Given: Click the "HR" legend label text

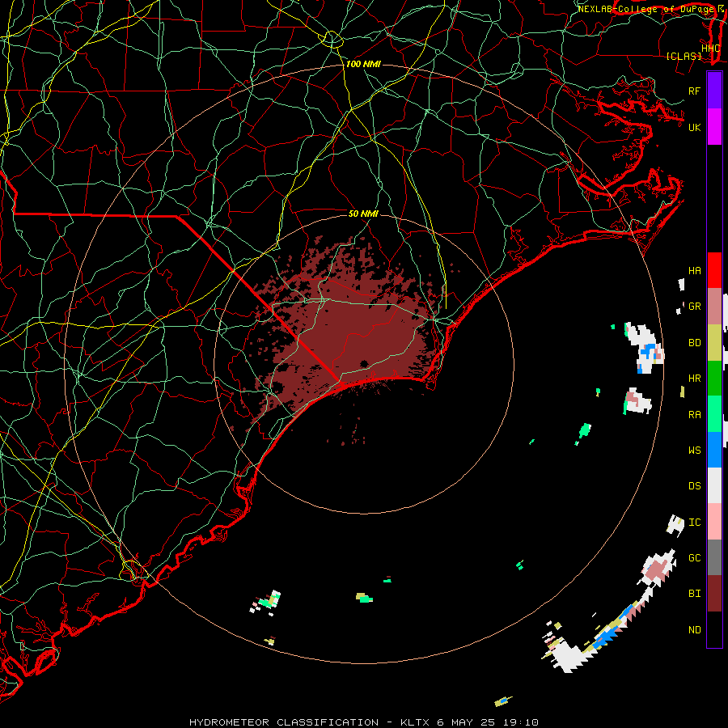Looking at the screenshot, I should click(694, 379).
